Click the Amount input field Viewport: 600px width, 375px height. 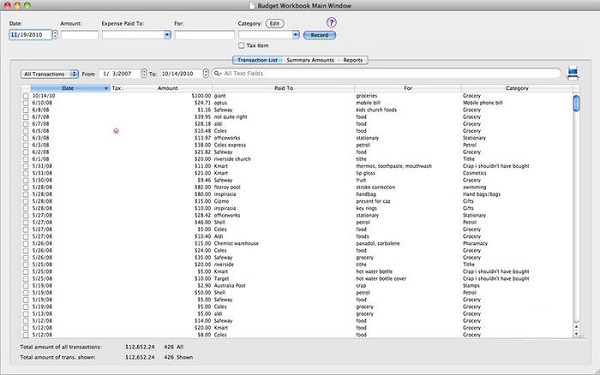click(80, 35)
